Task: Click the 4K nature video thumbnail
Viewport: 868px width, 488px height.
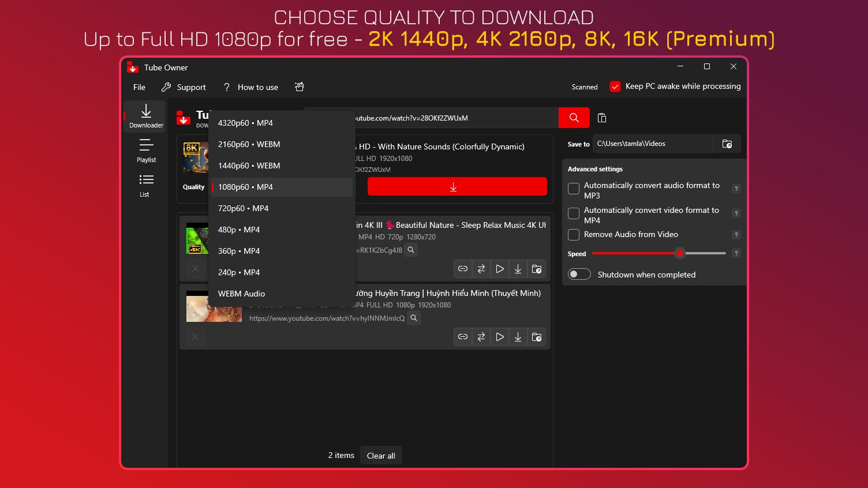Action: click(197, 238)
